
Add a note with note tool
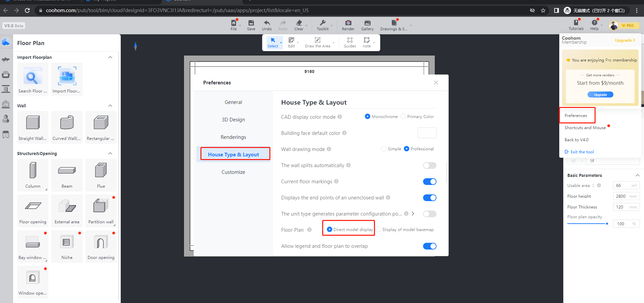point(367,42)
